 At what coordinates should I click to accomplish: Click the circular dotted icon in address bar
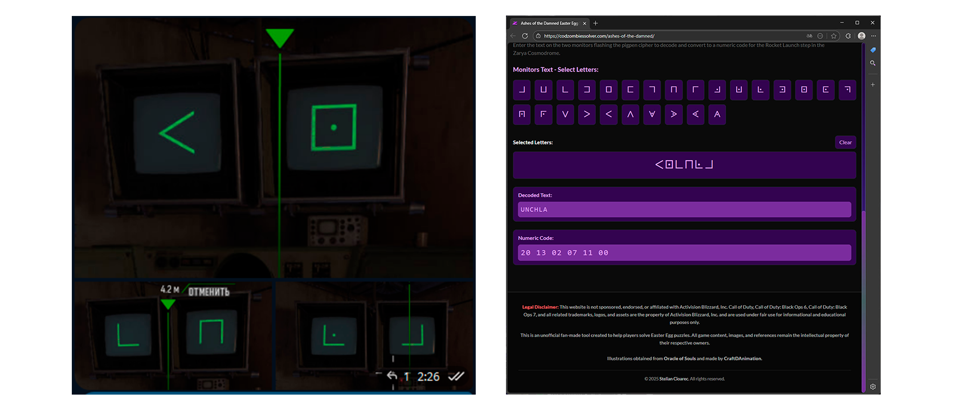click(x=820, y=36)
